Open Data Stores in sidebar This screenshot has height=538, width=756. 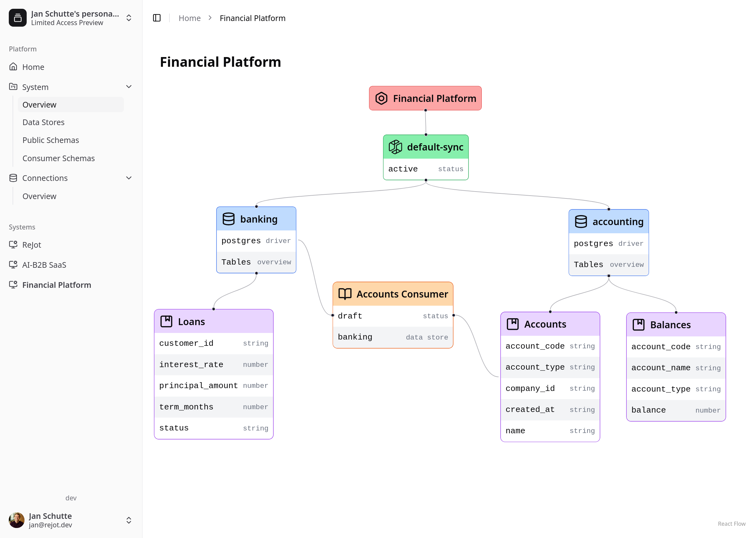[43, 122]
